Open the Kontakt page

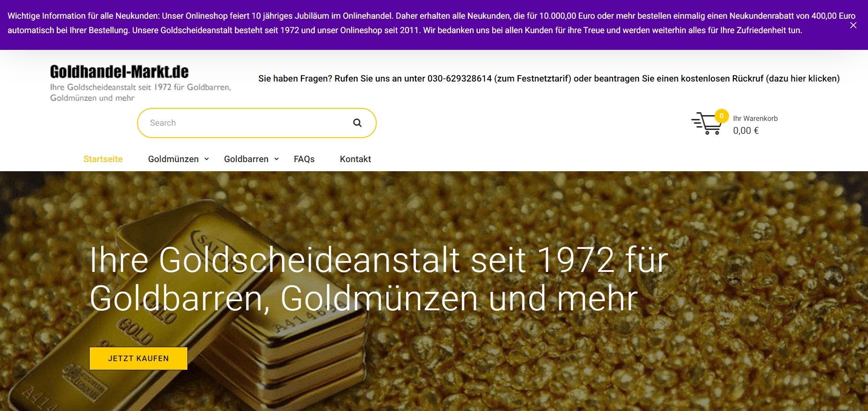[x=355, y=159]
